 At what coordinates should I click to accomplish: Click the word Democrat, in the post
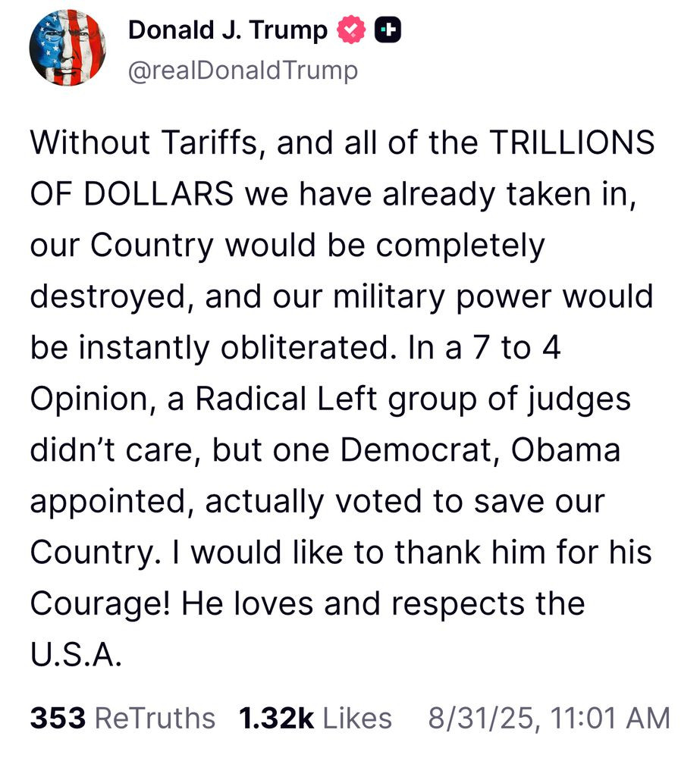click(x=420, y=451)
